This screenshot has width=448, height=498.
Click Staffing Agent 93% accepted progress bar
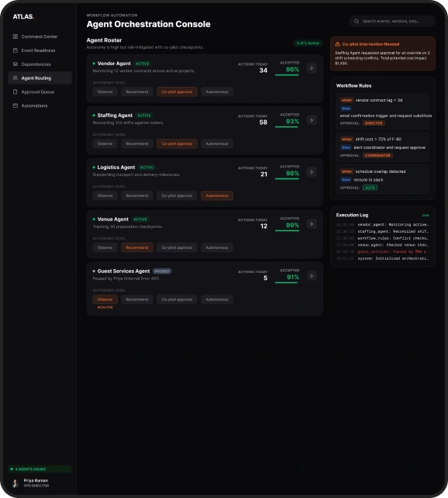287,127
